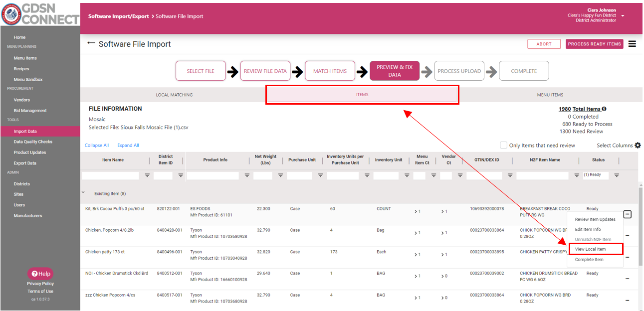This screenshot has width=644, height=311.
Task: Choose Complete Item in context menu
Action: (x=595, y=260)
